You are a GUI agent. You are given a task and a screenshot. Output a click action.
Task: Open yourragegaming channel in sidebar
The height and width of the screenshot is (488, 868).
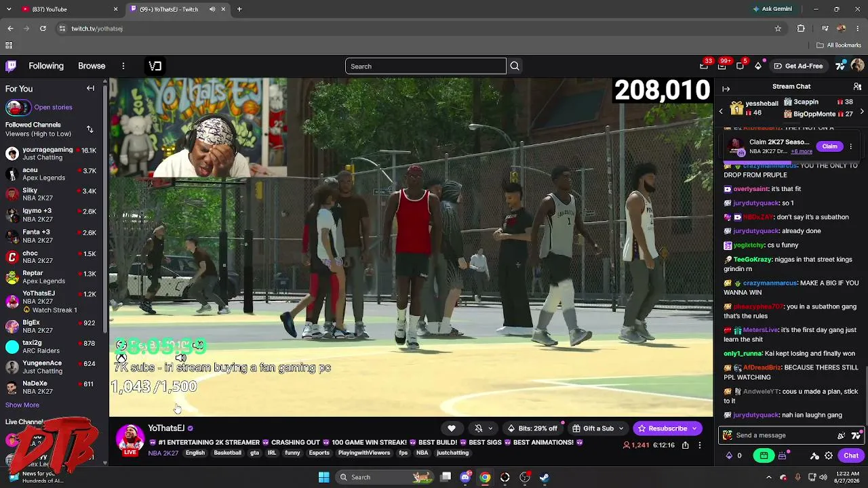pos(52,154)
